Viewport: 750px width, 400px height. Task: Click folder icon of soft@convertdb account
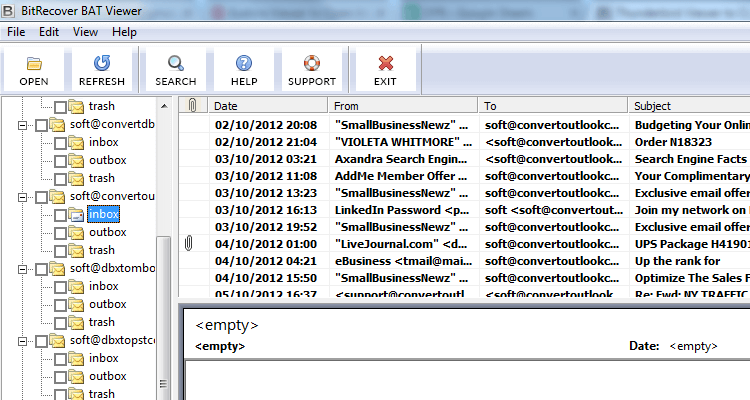coord(57,124)
